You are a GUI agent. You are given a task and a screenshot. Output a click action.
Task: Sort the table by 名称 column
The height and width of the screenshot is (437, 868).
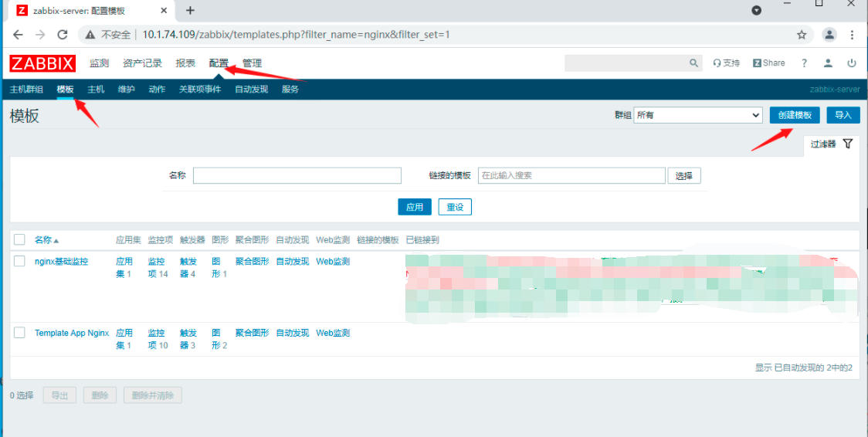[x=46, y=240]
